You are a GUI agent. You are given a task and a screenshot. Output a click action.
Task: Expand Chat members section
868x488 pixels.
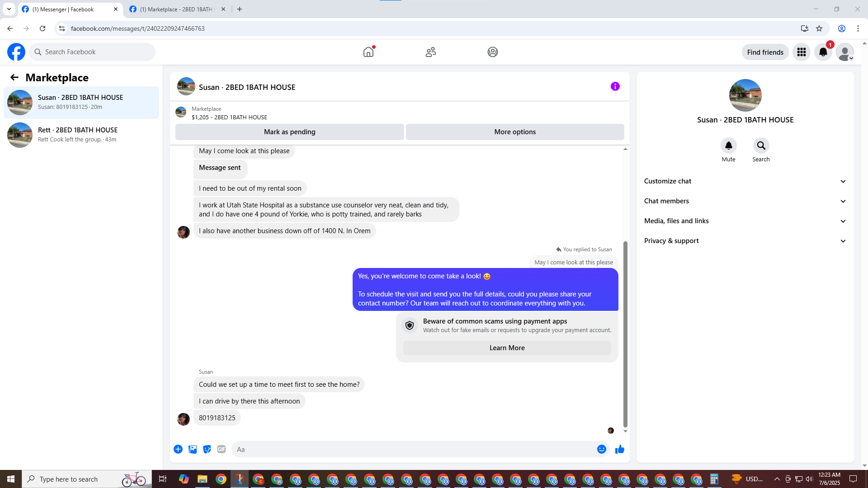[x=745, y=201]
